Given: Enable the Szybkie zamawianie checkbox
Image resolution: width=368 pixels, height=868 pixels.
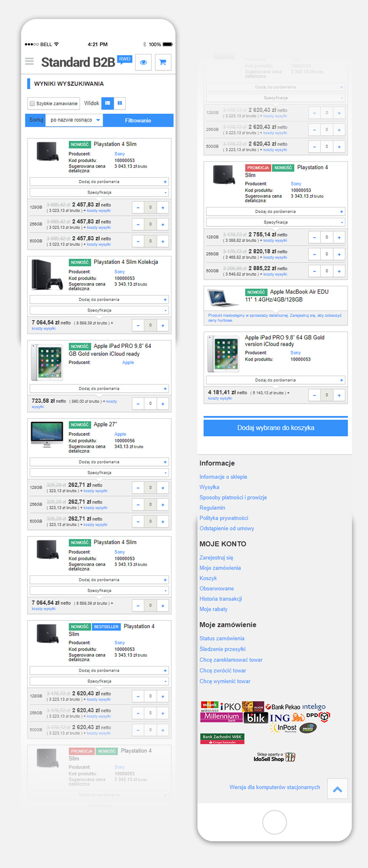Looking at the screenshot, I should (32, 104).
